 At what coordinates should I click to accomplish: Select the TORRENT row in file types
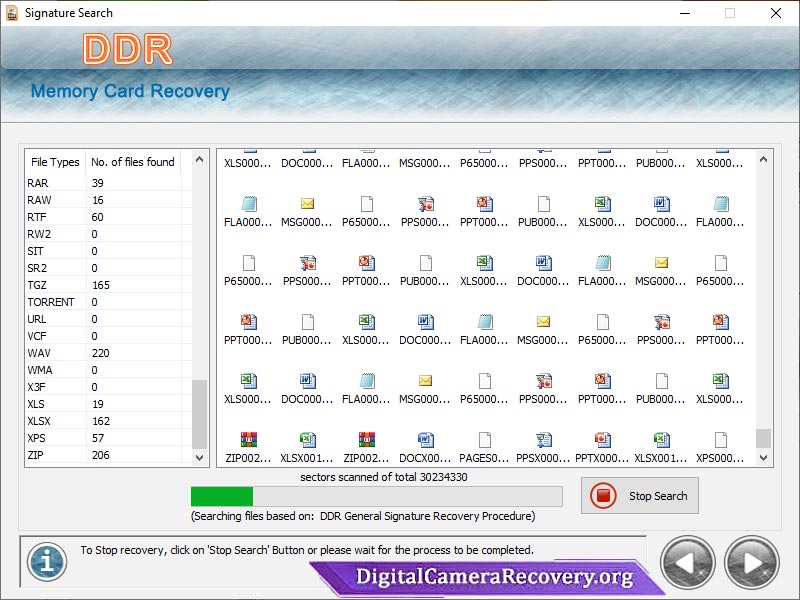51,302
